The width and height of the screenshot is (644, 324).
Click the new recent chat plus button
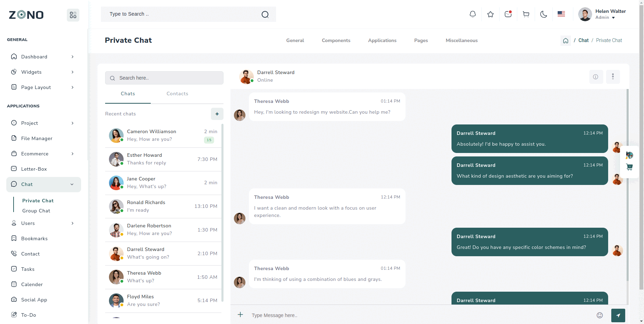click(x=217, y=114)
